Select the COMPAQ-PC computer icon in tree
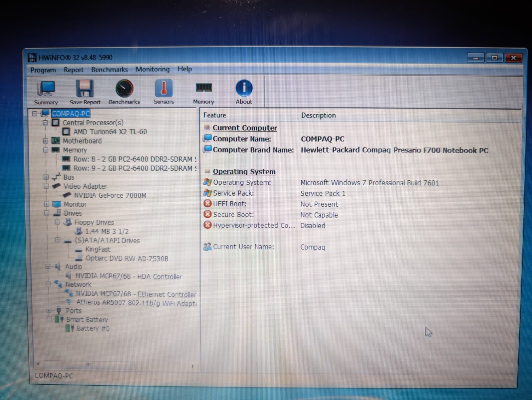 pyautogui.click(x=45, y=114)
